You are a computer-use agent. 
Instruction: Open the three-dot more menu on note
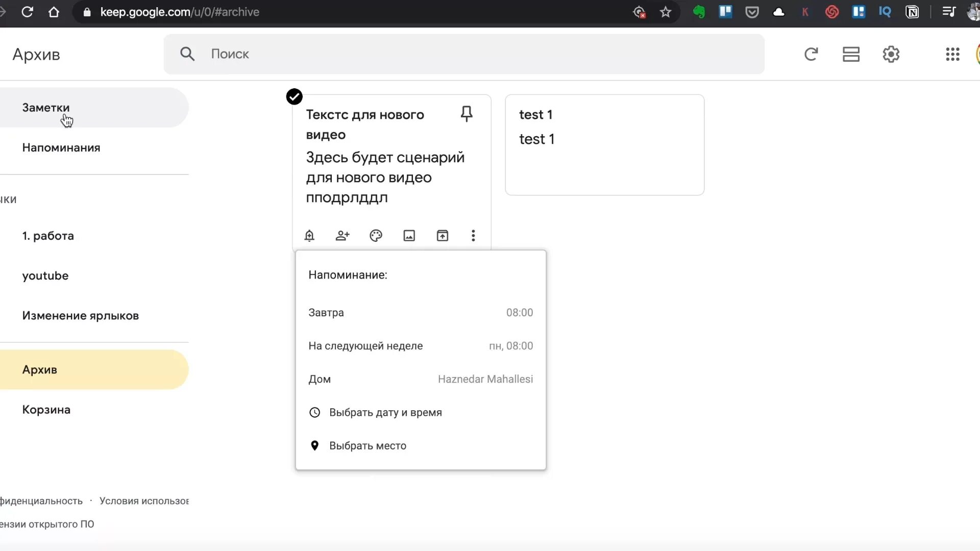[x=473, y=236]
